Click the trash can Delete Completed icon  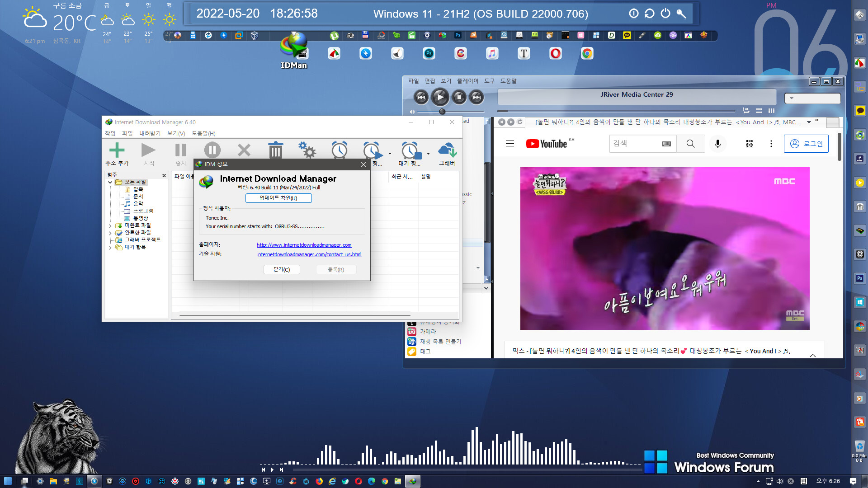[x=276, y=150]
